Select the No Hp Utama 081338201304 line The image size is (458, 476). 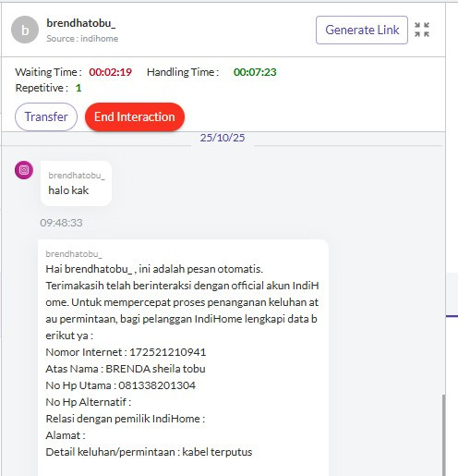coord(120,385)
